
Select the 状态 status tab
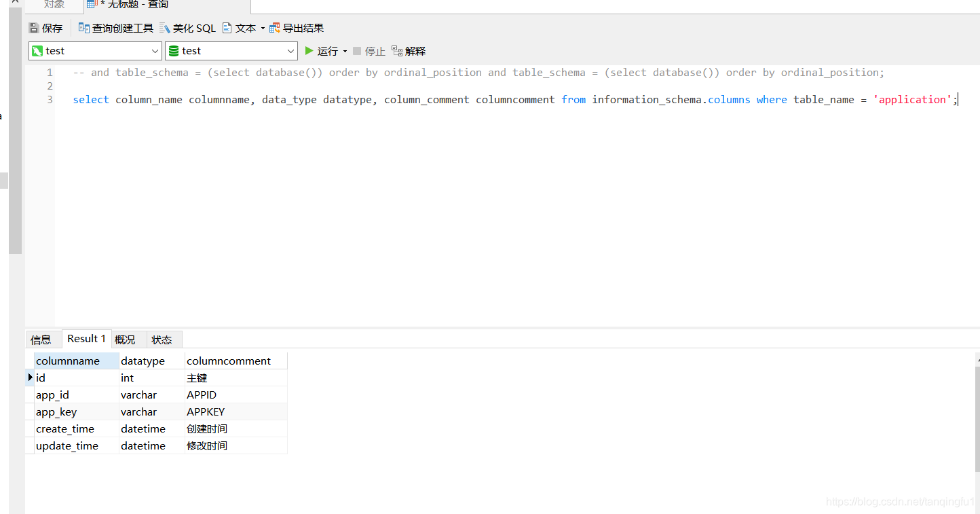pyautogui.click(x=162, y=339)
